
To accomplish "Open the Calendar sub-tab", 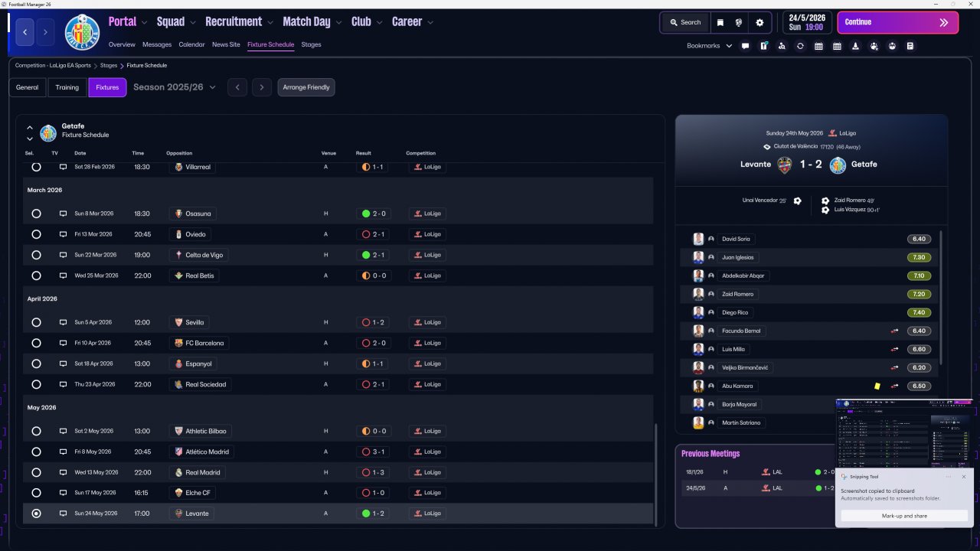I will point(191,44).
